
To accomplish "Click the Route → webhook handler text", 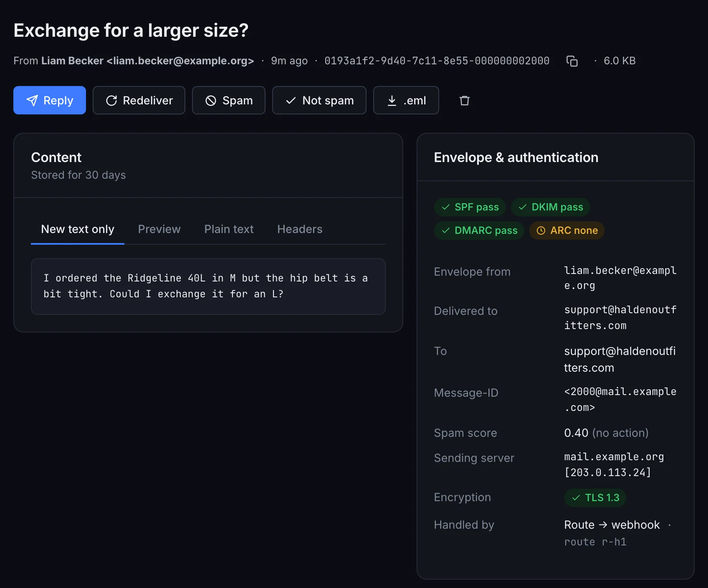I will tap(612, 525).
